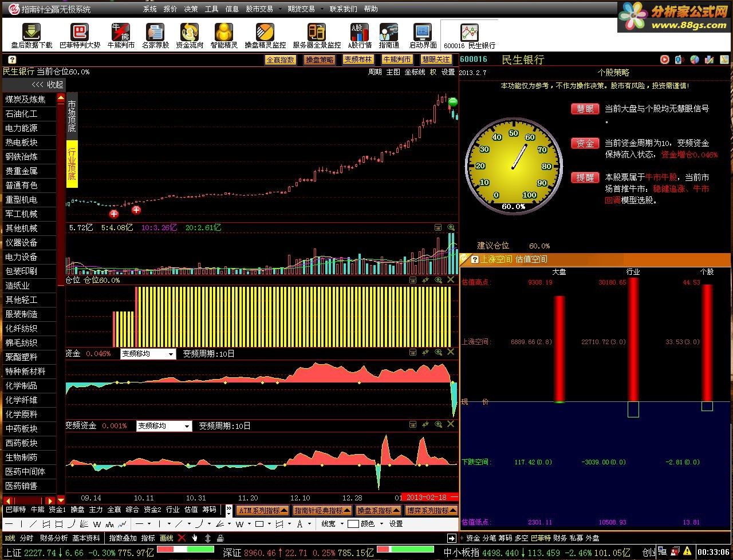
Task: Launch 智能精灵 assistant
Action: (x=224, y=36)
